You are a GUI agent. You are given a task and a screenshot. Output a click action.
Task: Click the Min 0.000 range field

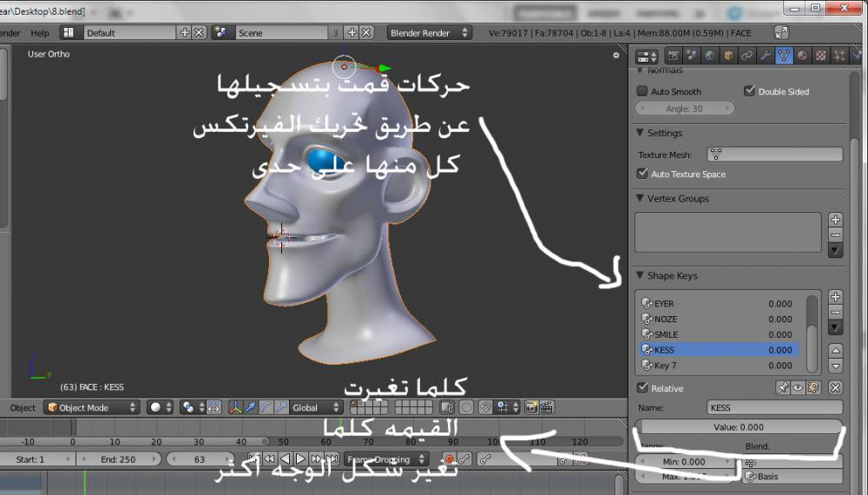tap(684, 461)
